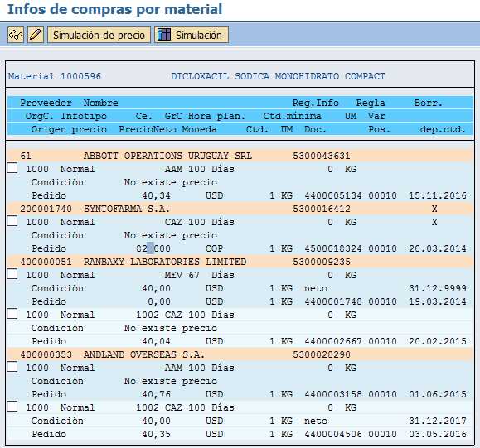Viewport: 480px width, 448px height.
Task: Select Andland Overseas AAM row checkbox
Action: (x=12, y=366)
